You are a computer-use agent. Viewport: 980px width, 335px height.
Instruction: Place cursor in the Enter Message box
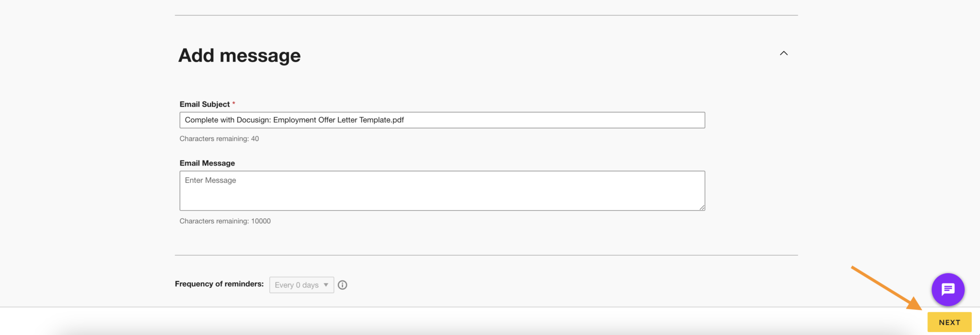[x=442, y=190]
